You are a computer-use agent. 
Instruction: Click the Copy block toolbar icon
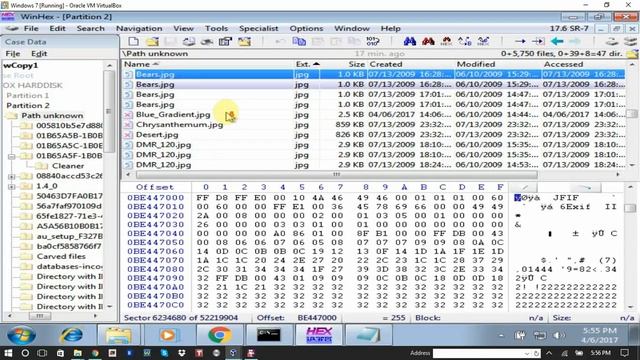tap(299, 41)
